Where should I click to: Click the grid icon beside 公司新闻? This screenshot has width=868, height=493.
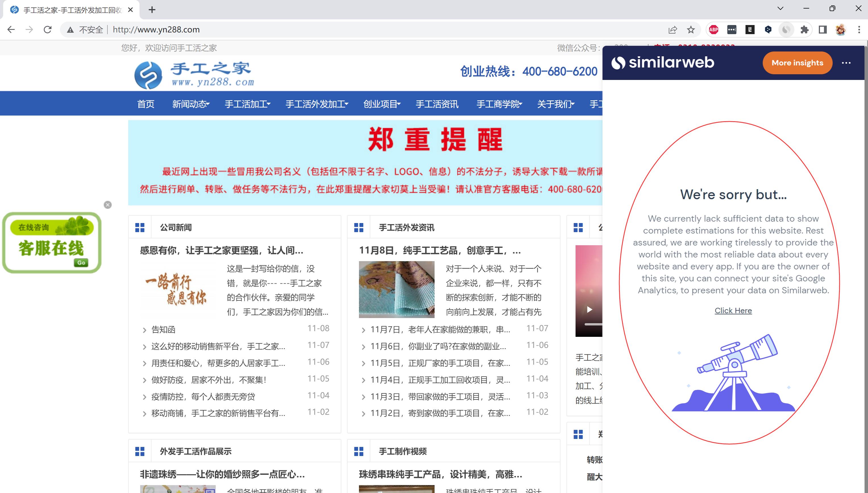[x=140, y=227]
